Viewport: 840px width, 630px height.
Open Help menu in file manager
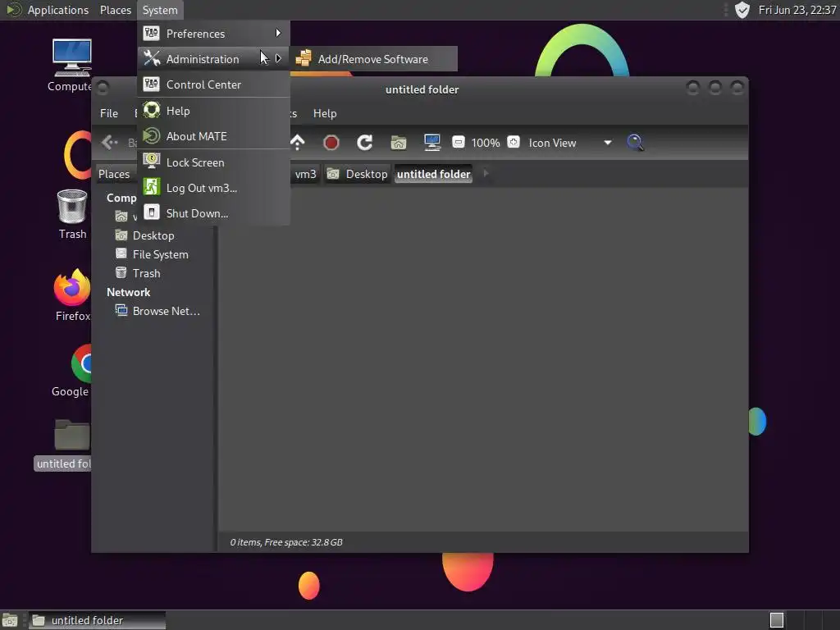pyautogui.click(x=325, y=113)
